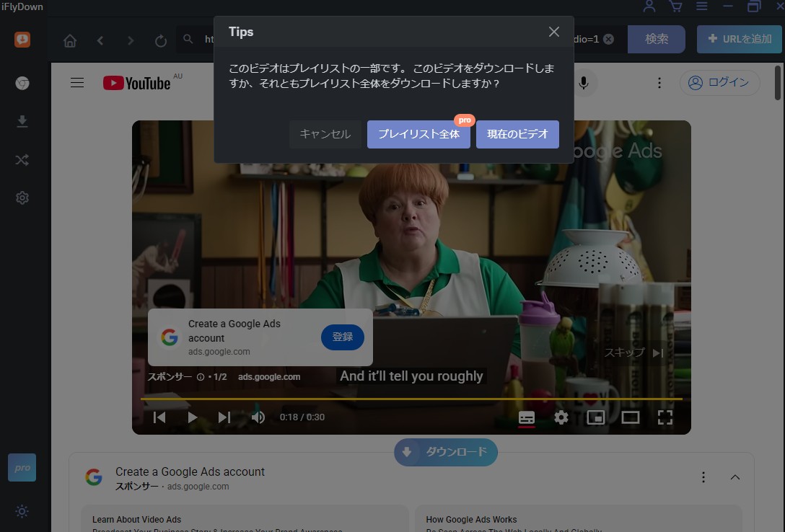The height and width of the screenshot is (532, 785).
Task: Click the キャンセル button
Action: [x=325, y=134]
